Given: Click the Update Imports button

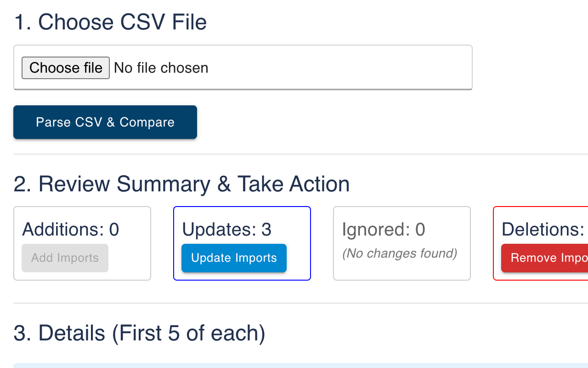Looking at the screenshot, I should pos(234,258).
